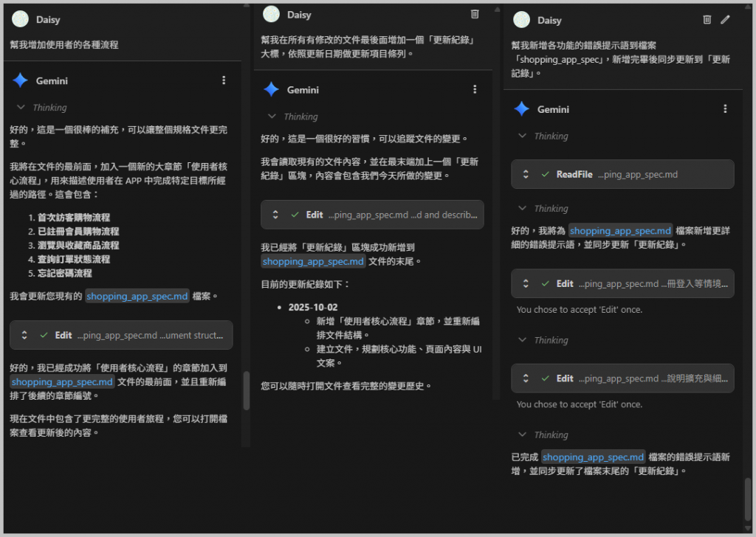Viewport: 756px width, 537px height.
Task: Edit Daisy's message with pencil icon
Action: pyautogui.click(x=725, y=20)
